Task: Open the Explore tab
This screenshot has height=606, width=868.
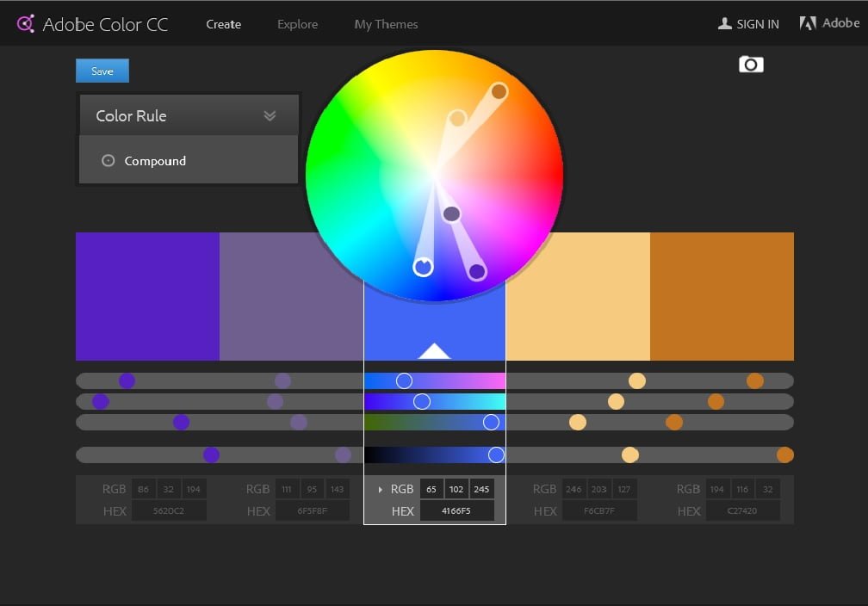Action: click(297, 24)
